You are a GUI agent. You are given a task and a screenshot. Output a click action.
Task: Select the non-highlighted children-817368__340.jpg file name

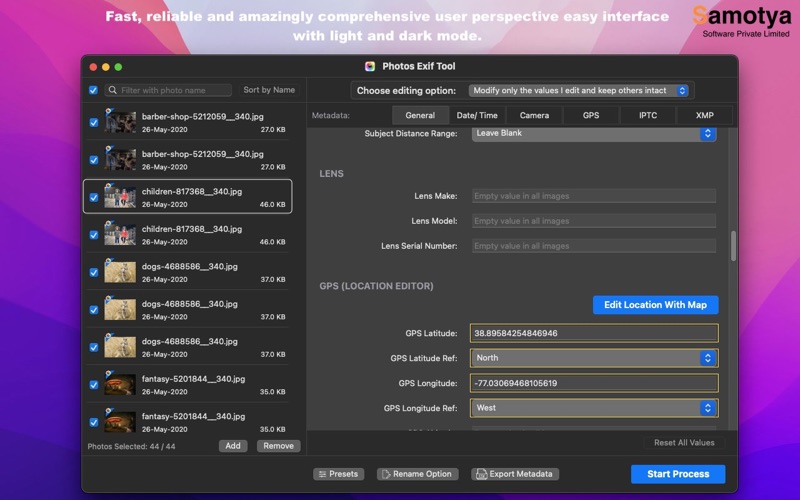point(192,229)
